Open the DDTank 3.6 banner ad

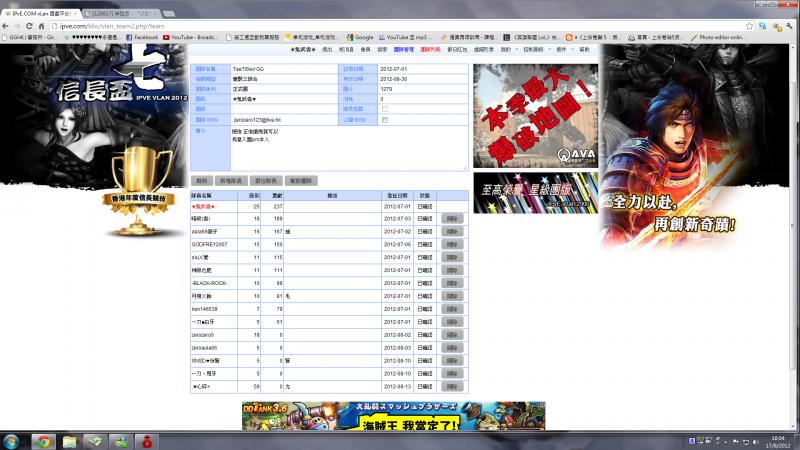393,416
